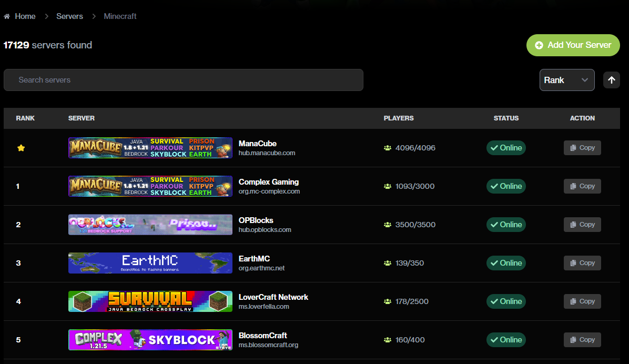
Task: Open the OPBlocks server name link
Action: click(256, 220)
